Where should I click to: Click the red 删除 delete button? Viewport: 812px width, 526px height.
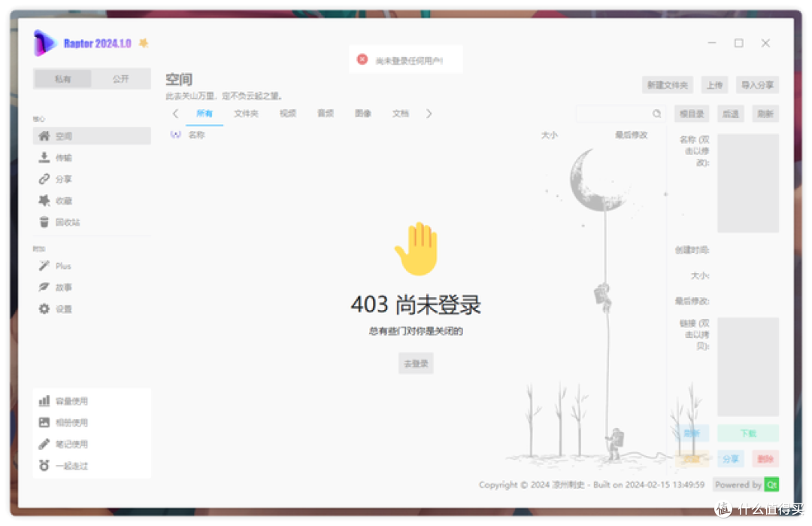tap(765, 458)
